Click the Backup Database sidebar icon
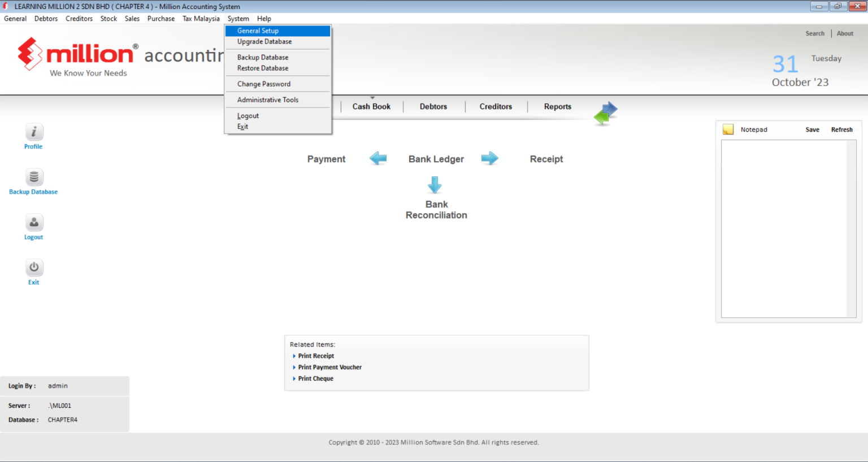Screen dimensions: 868x462 click(x=34, y=177)
